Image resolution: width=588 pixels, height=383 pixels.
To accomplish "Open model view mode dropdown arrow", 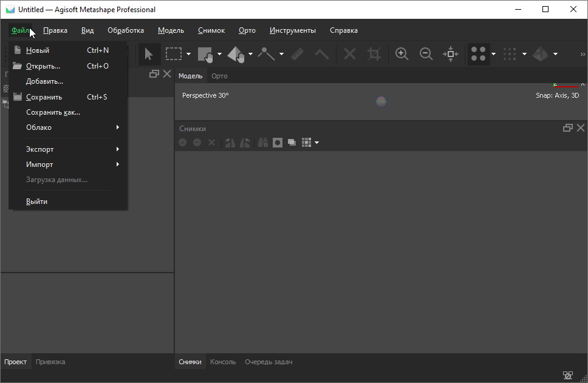I will click(x=555, y=55).
